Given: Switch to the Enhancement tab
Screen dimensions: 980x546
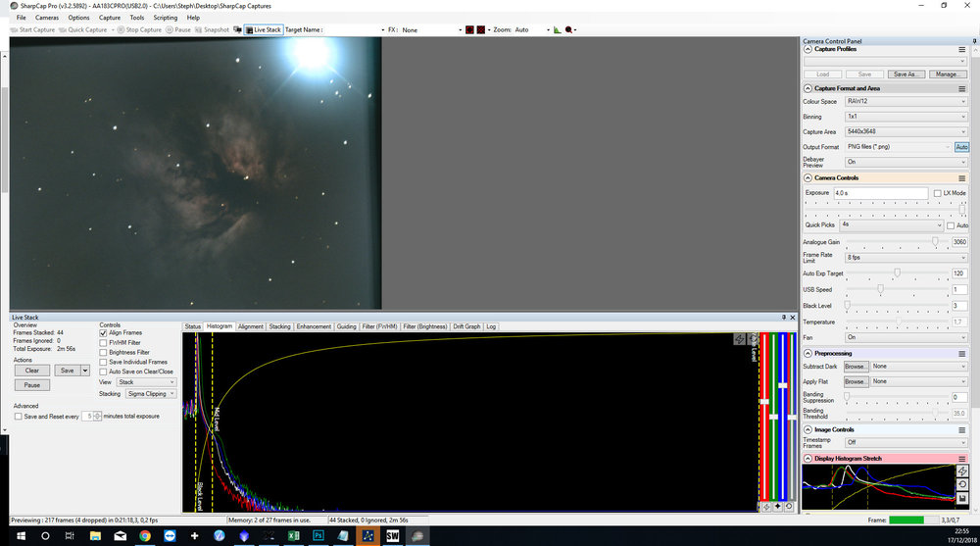Looking at the screenshot, I should [x=314, y=326].
